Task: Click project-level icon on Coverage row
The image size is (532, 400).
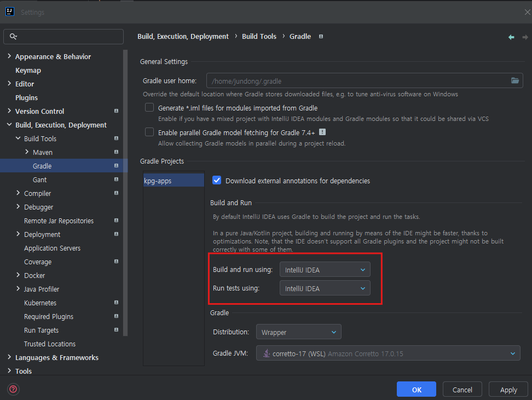Action: 116,261
